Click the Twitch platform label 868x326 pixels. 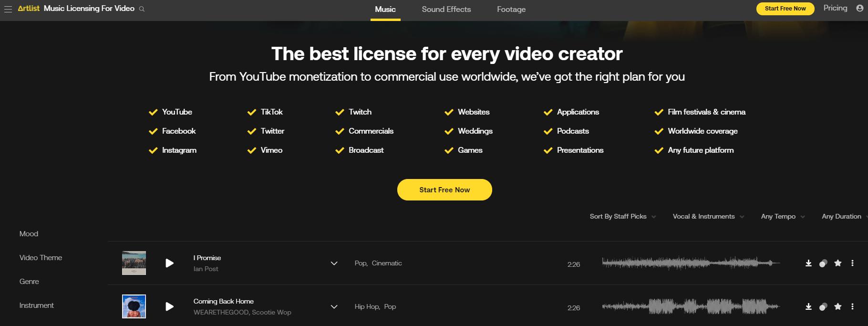[x=360, y=112]
